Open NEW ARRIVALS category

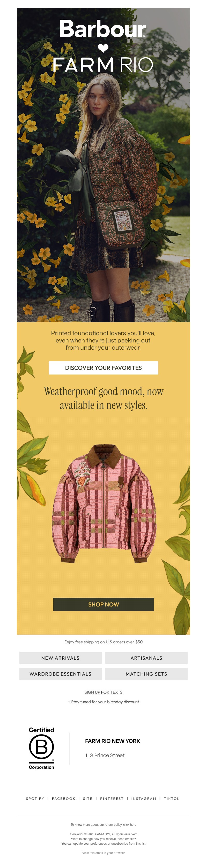pyautogui.click(x=60, y=658)
